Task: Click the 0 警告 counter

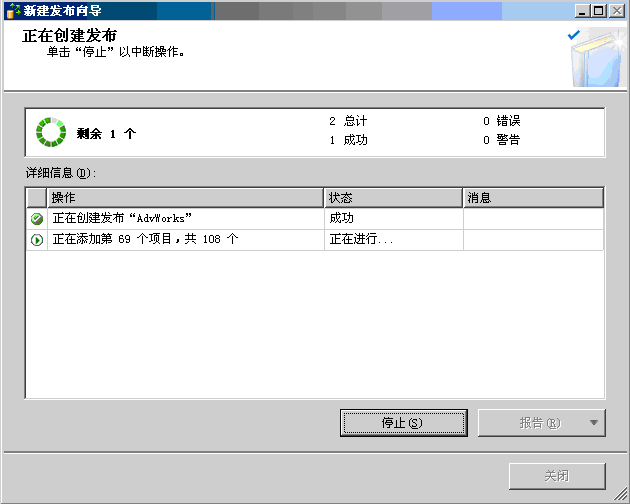Action: [501, 140]
